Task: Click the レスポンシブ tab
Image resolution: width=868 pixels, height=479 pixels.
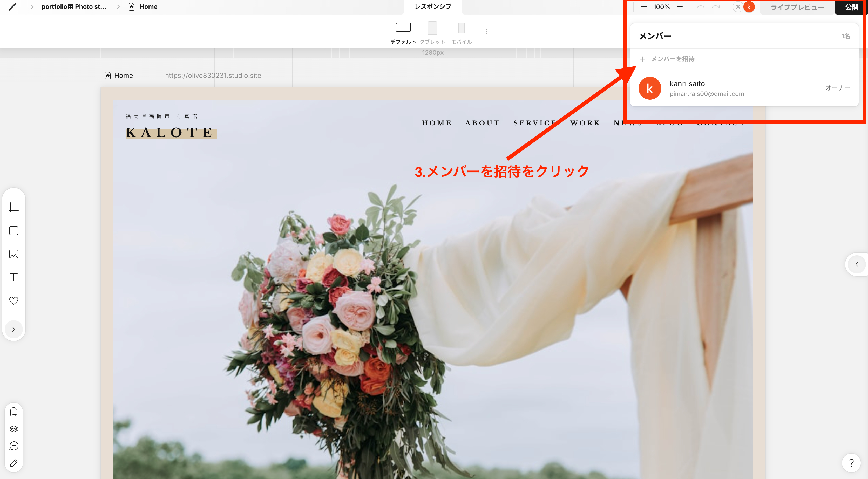Action: [433, 7]
